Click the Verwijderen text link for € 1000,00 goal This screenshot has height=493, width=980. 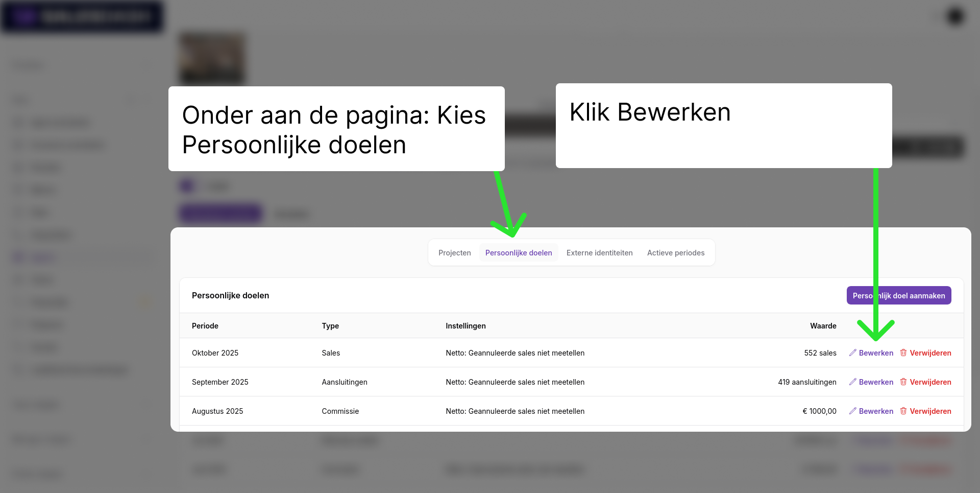[x=930, y=411]
